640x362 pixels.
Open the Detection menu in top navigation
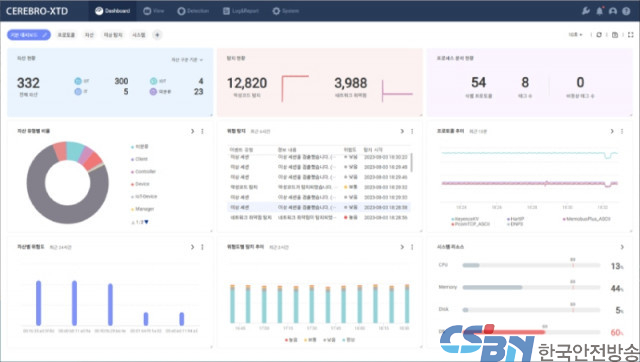click(193, 11)
